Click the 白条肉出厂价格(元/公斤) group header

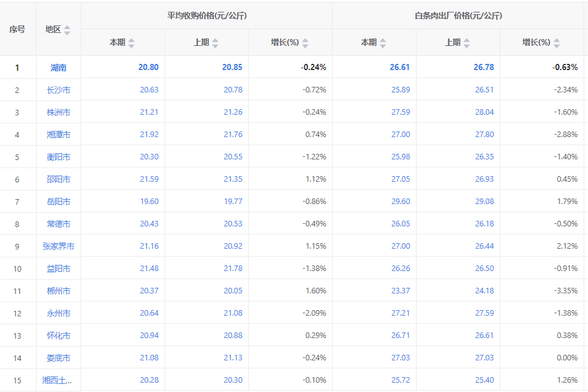(458, 16)
